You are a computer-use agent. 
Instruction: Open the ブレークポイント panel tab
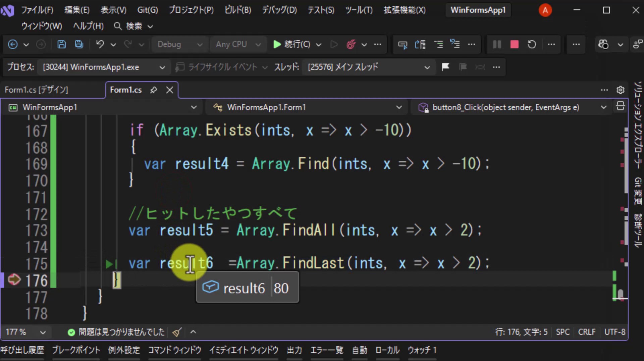76,350
